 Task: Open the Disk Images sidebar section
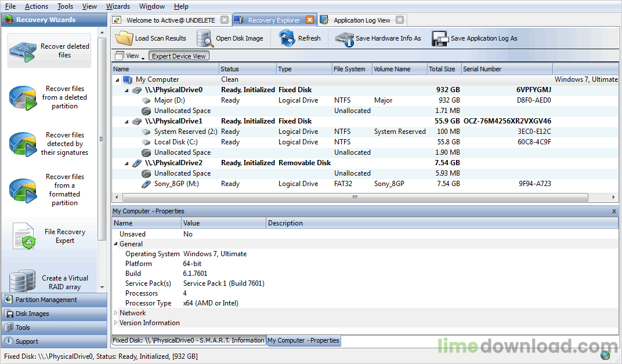pos(32,314)
